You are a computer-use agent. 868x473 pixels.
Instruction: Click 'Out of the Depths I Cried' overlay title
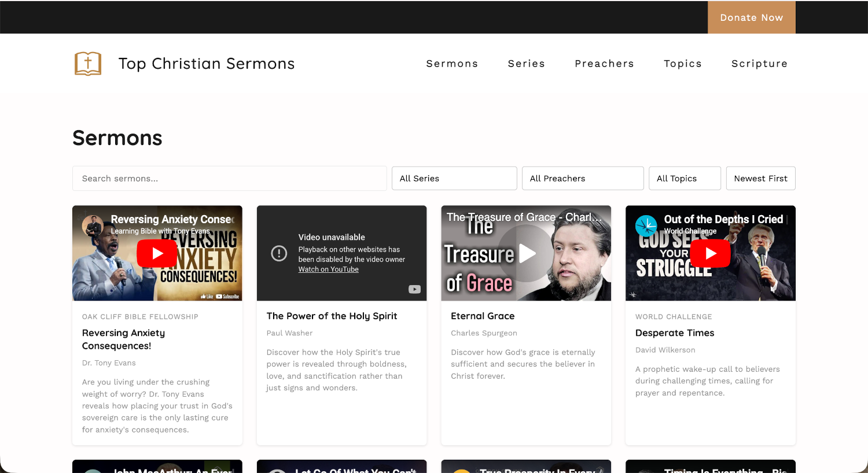[x=723, y=219]
